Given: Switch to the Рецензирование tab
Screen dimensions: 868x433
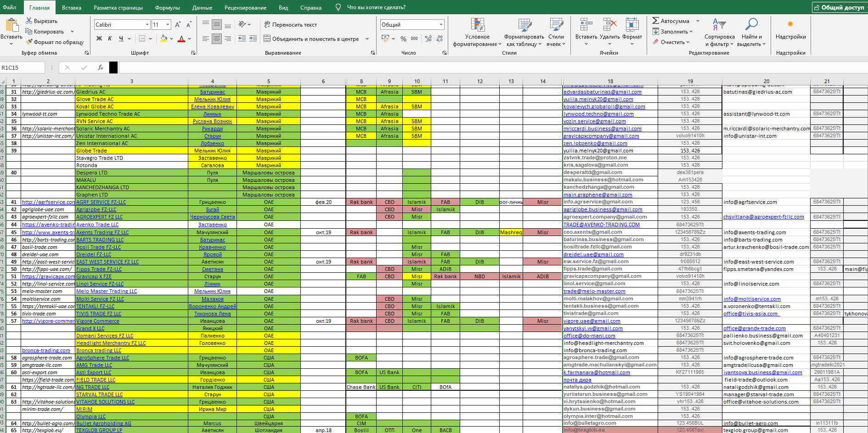Looking at the screenshot, I should (x=245, y=8).
